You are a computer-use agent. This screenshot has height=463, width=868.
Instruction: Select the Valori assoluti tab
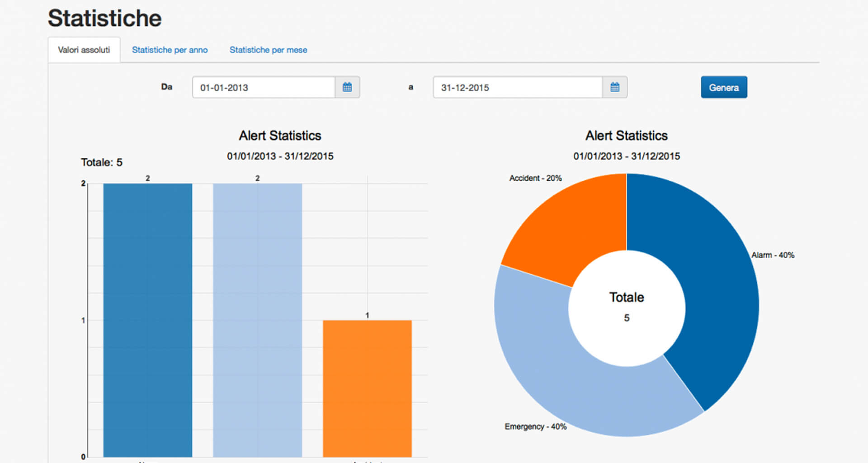point(84,50)
